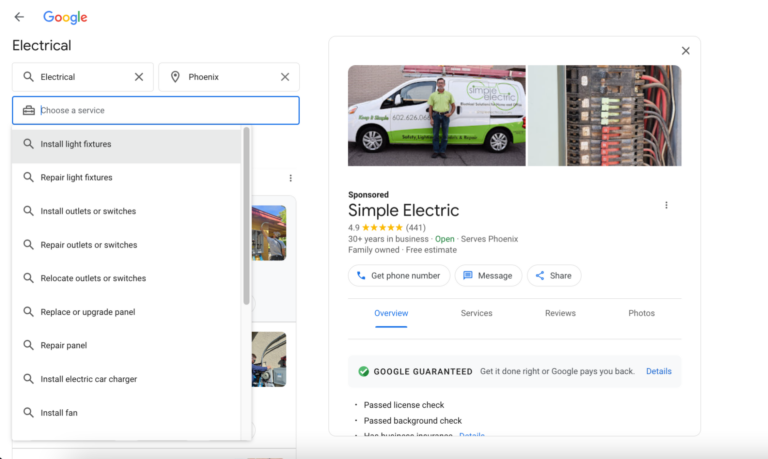Open the Google logo homepage
This screenshot has height=459, width=768.
click(x=65, y=17)
